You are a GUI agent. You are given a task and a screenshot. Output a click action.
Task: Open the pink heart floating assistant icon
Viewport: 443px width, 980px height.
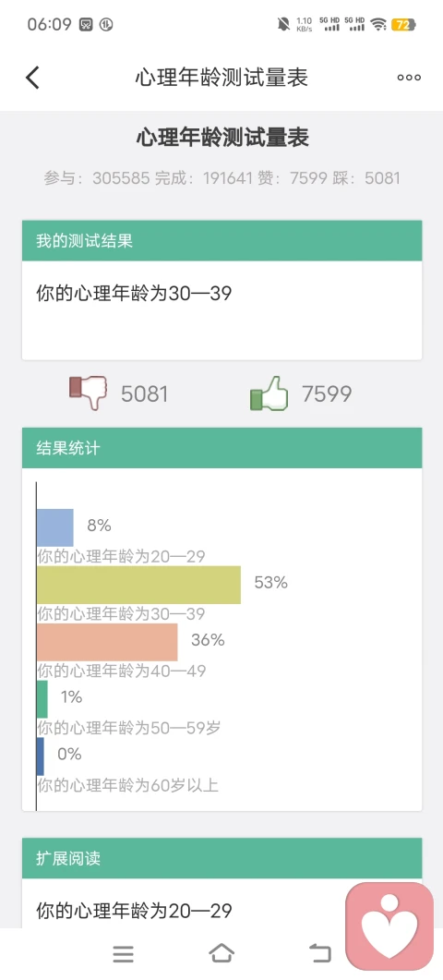[389, 926]
